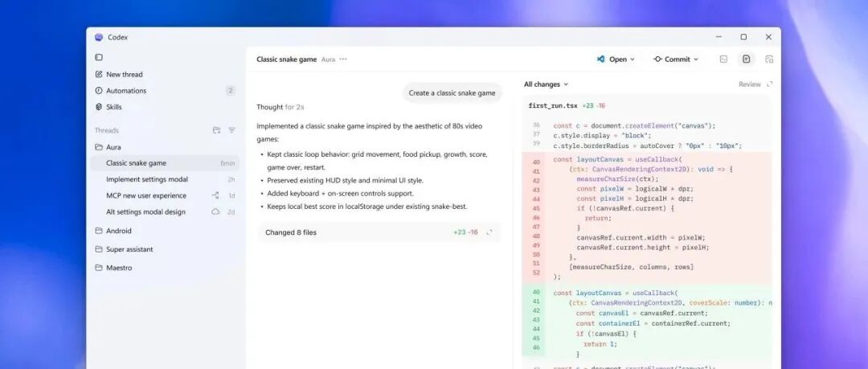Viewport: 868px width, 369px height.
Task: Click the Aura project label in header
Action: pos(328,59)
